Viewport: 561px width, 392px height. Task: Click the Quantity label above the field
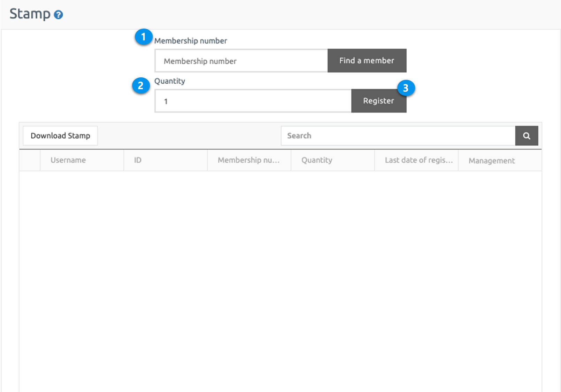[x=170, y=81]
